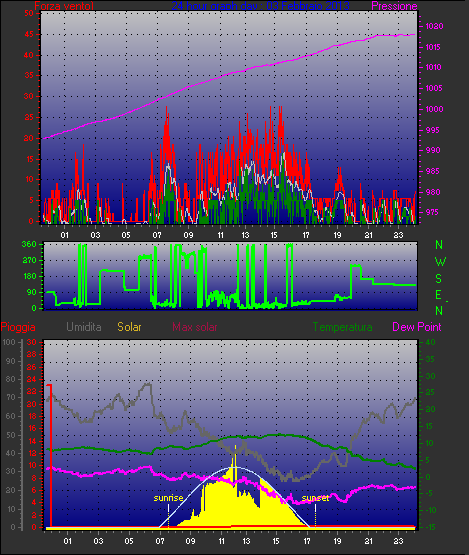This screenshot has height=555, width=469.
Task: Click the 360 degree tick on direction axis
Action: coord(29,244)
